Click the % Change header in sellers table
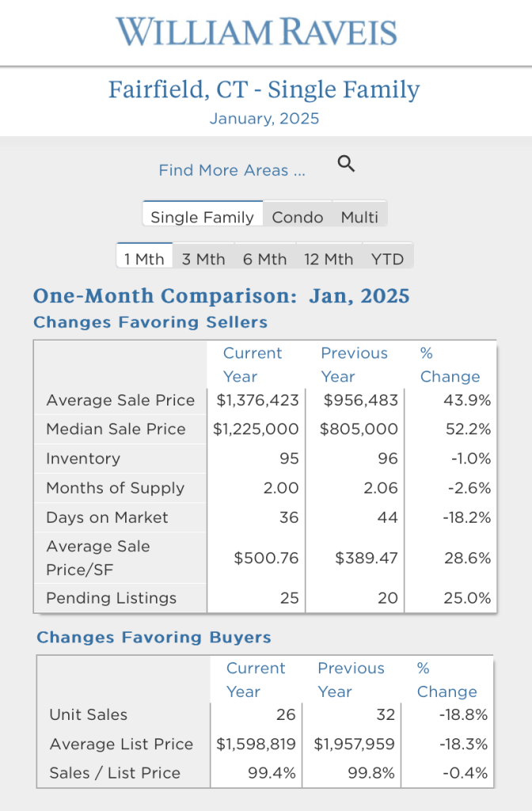 450,365
